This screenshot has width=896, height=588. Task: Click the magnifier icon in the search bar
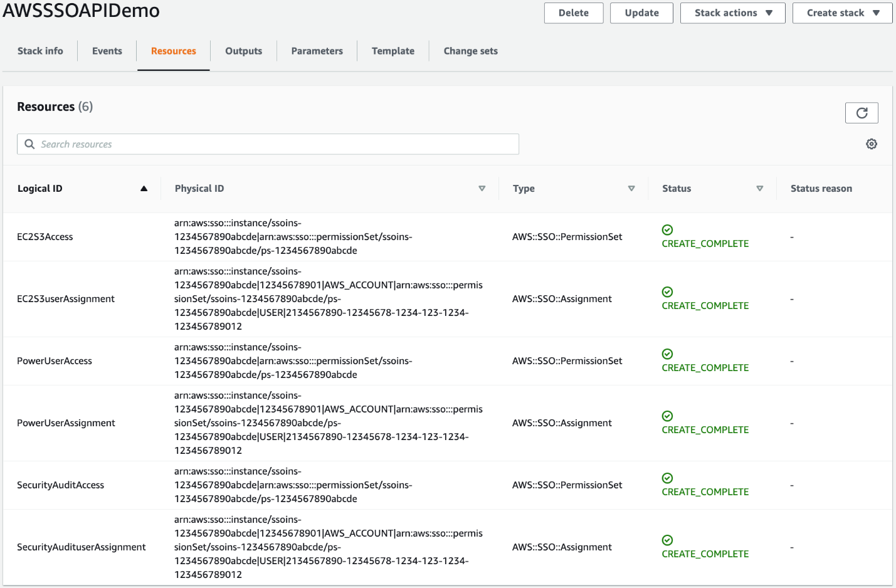[29, 144]
